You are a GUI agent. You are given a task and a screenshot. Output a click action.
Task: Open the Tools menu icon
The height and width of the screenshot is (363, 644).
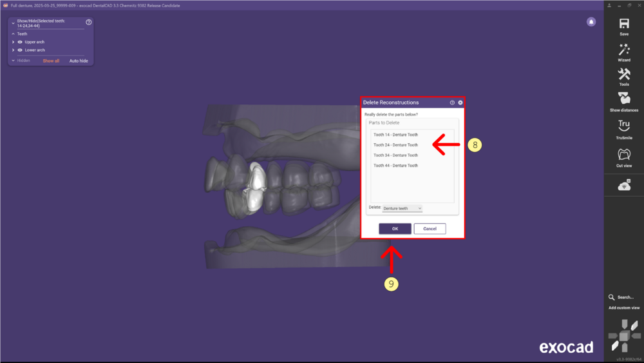624,74
